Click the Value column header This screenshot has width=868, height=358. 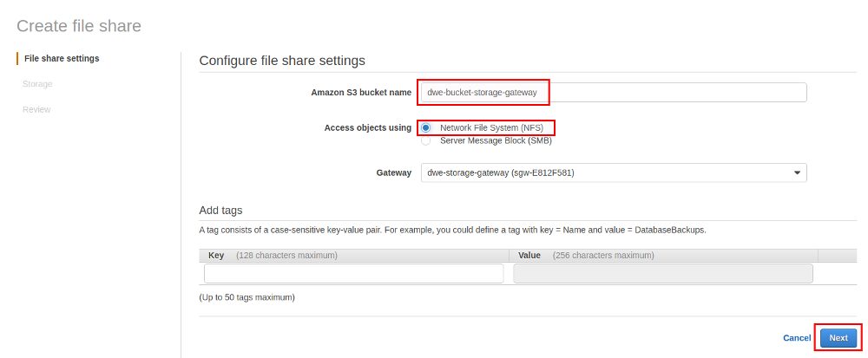tap(529, 256)
